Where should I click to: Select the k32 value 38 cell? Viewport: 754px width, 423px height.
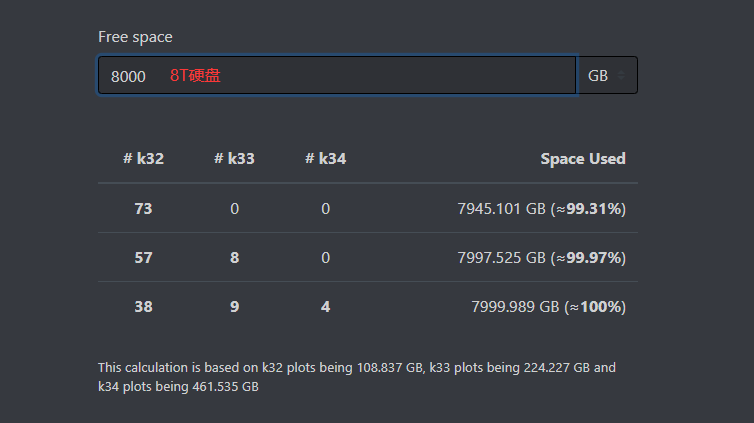pos(143,307)
